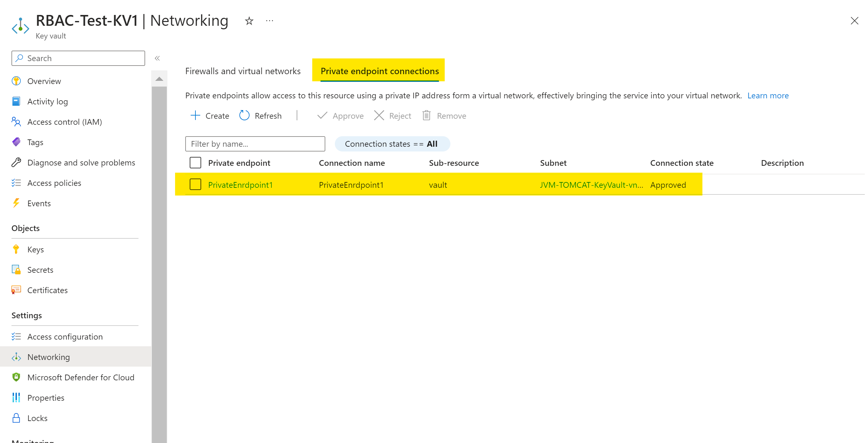Open the Overview menu item
Screen dimensions: 868x443
(x=44, y=81)
